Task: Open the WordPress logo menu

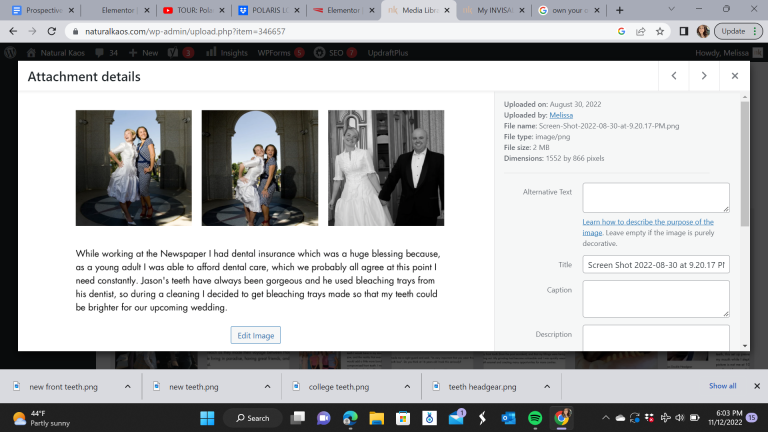Action: tap(10, 52)
